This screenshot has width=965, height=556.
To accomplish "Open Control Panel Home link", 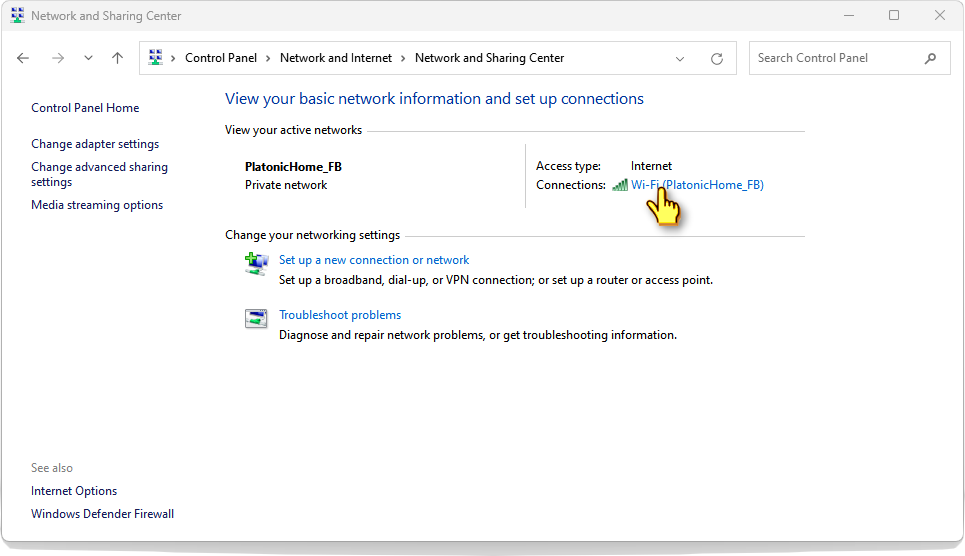I will [85, 108].
